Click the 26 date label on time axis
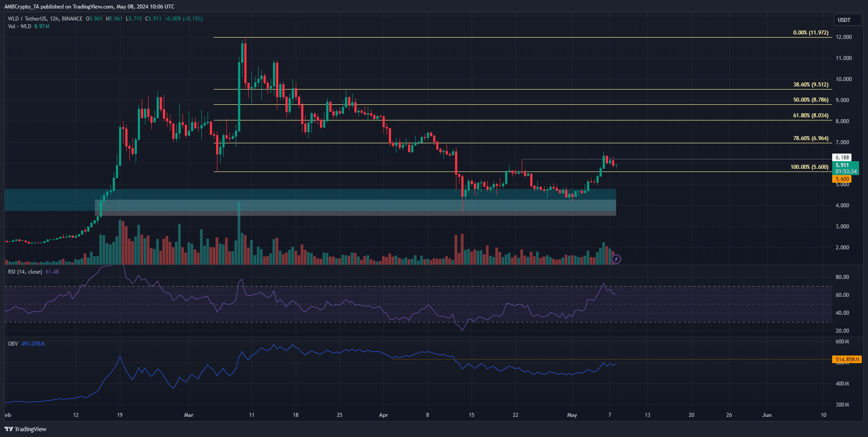This screenshot has width=868, height=437. 729,415
